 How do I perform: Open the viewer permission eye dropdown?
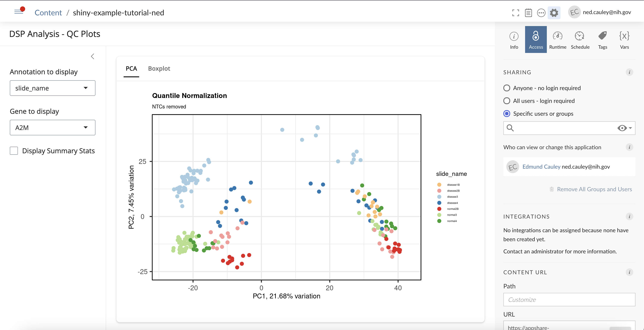(x=624, y=128)
